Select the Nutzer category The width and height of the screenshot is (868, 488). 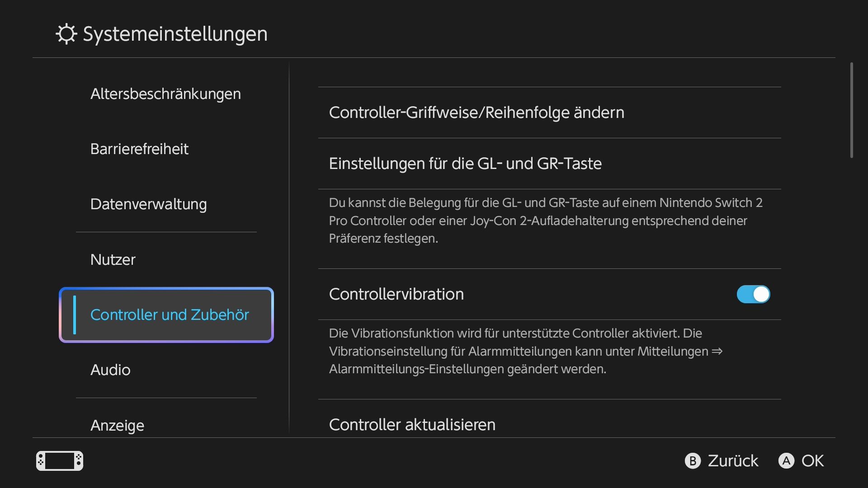tap(113, 260)
